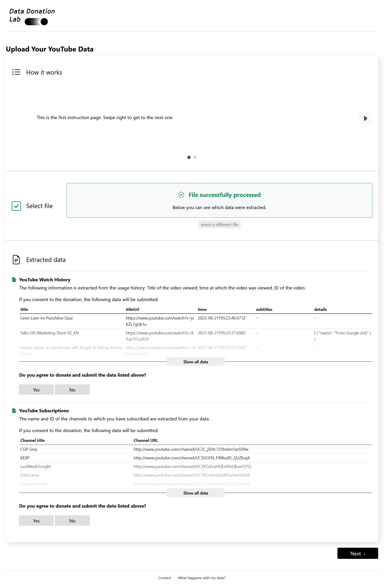The width and height of the screenshot is (384, 588).
Task: Select No for the Subscriptions donation question
Action: click(x=72, y=520)
